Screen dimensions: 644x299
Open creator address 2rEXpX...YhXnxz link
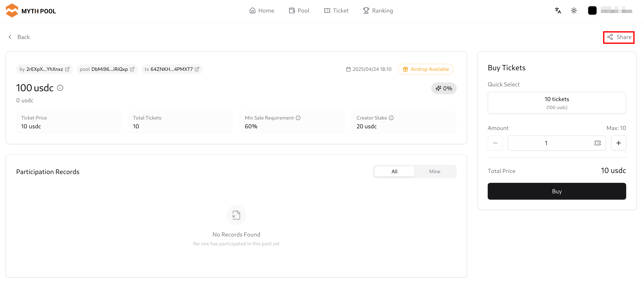44,69
